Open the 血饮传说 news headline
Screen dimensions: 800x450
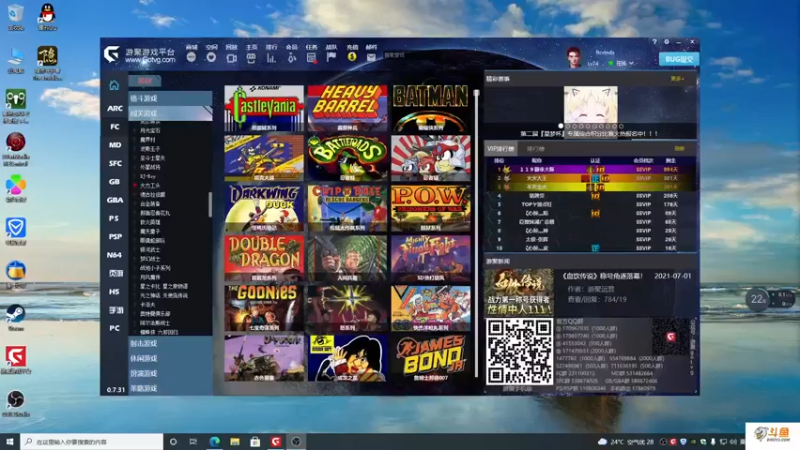pyautogui.click(x=602, y=276)
